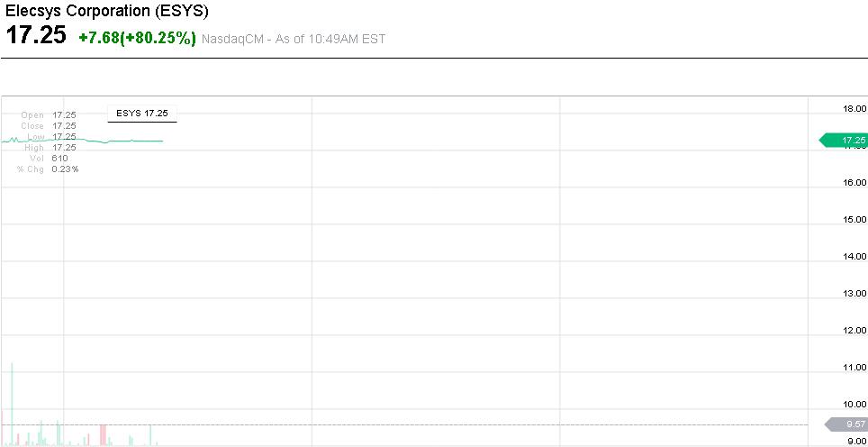Click the green ESYS price line
This screenshot has width=868, height=447.
point(135,141)
